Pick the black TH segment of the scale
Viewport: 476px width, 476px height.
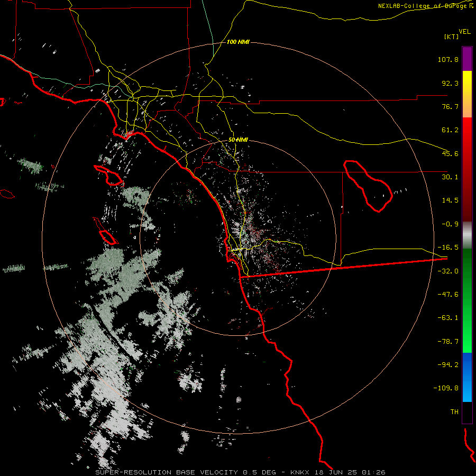pyautogui.click(x=467, y=412)
